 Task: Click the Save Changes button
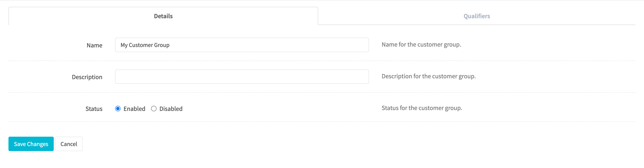(x=31, y=144)
